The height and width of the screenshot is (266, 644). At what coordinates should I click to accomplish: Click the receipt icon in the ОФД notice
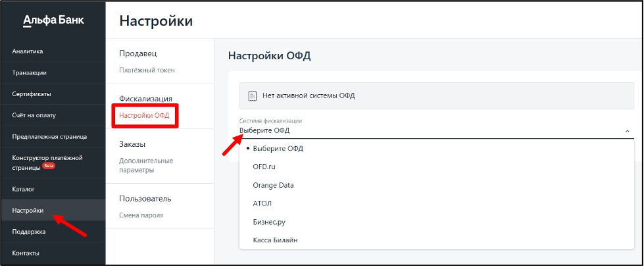click(x=252, y=95)
